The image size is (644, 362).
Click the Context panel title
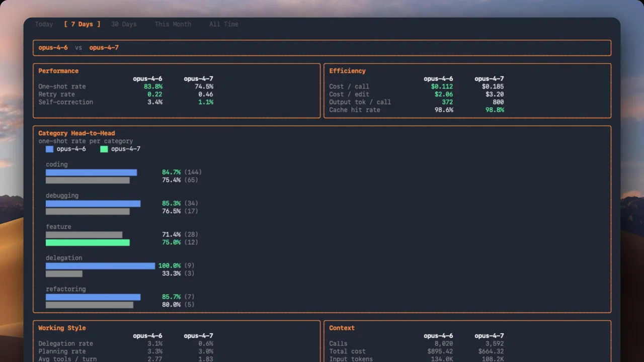342,328
